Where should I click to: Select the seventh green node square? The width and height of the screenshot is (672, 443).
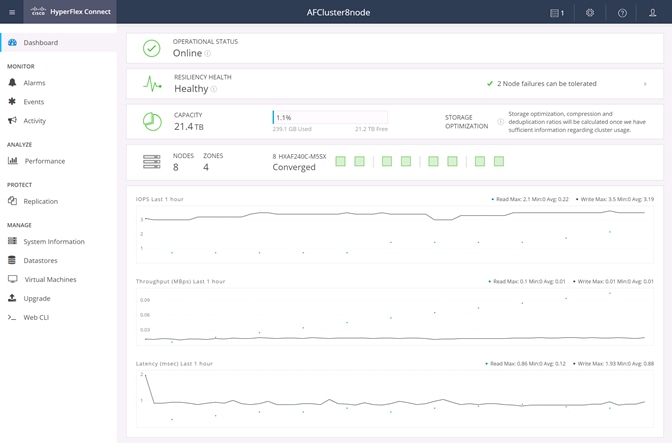tap(480, 161)
